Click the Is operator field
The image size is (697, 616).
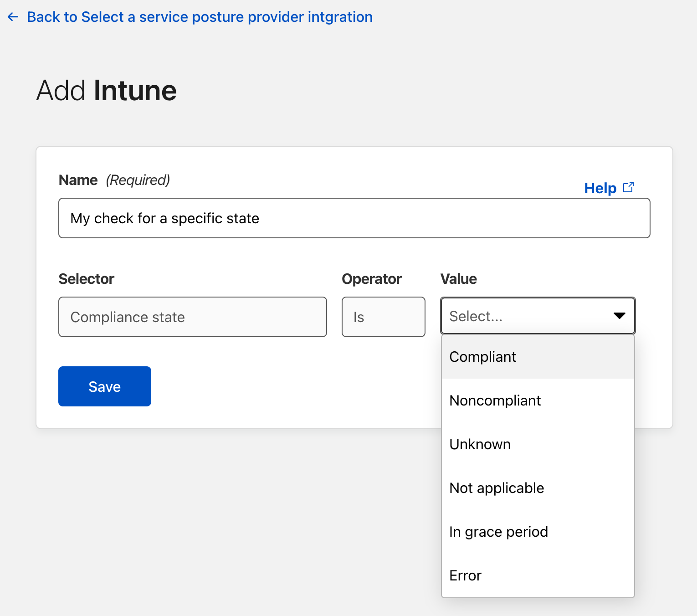(x=384, y=317)
